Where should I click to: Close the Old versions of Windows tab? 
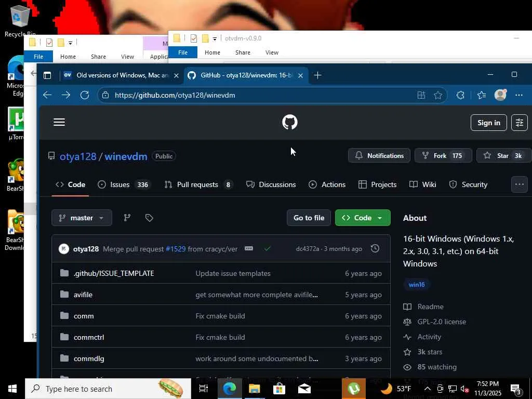(176, 76)
